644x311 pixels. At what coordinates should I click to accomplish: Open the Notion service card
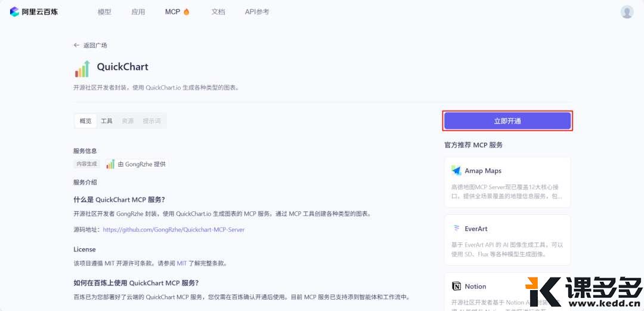(x=507, y=292)
